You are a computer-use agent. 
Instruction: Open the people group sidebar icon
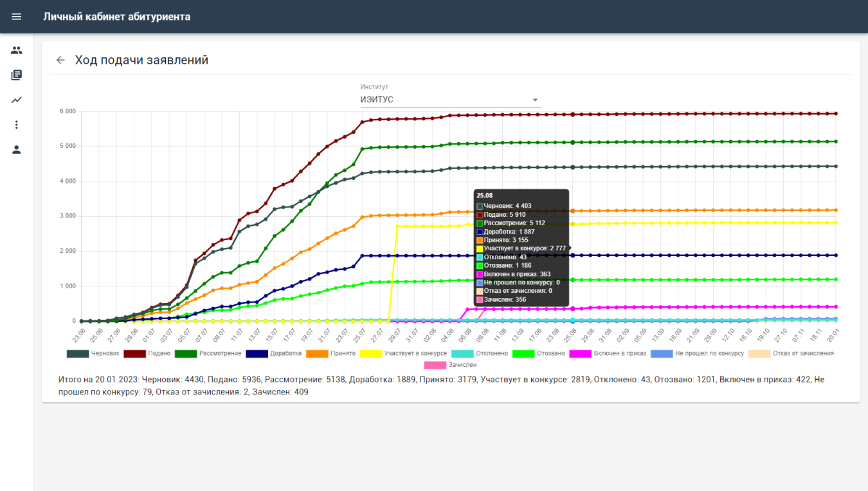point(17,50)
